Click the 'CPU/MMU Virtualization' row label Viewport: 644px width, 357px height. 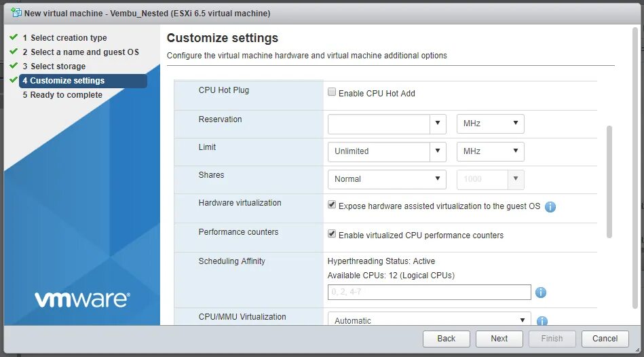point(242,317)
